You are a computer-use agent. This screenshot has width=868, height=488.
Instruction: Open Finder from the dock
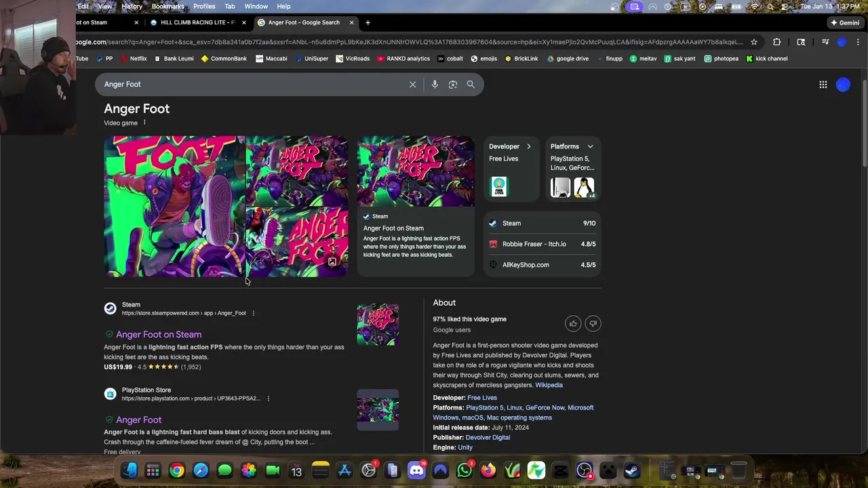click(129, 470)
